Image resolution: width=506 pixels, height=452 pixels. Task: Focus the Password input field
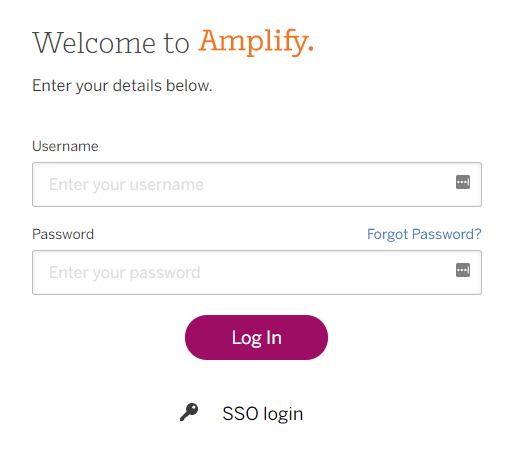(x=257, y=272)
